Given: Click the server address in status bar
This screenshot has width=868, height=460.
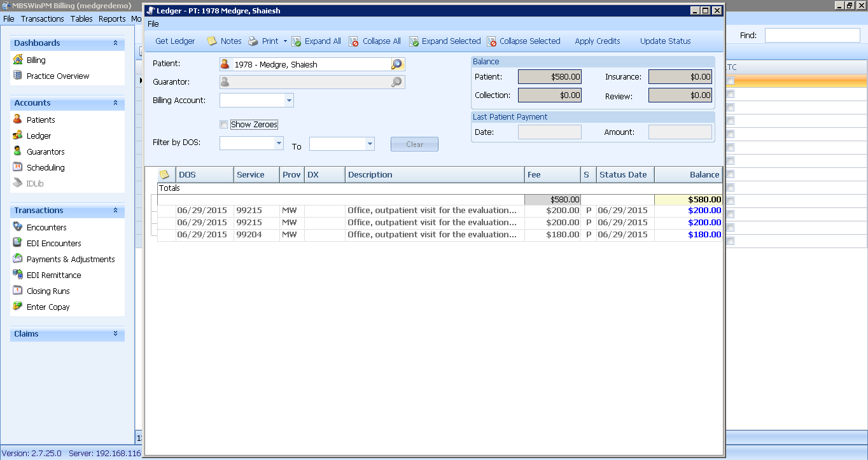Looking at the screenshot, I should tap(105, 454).
